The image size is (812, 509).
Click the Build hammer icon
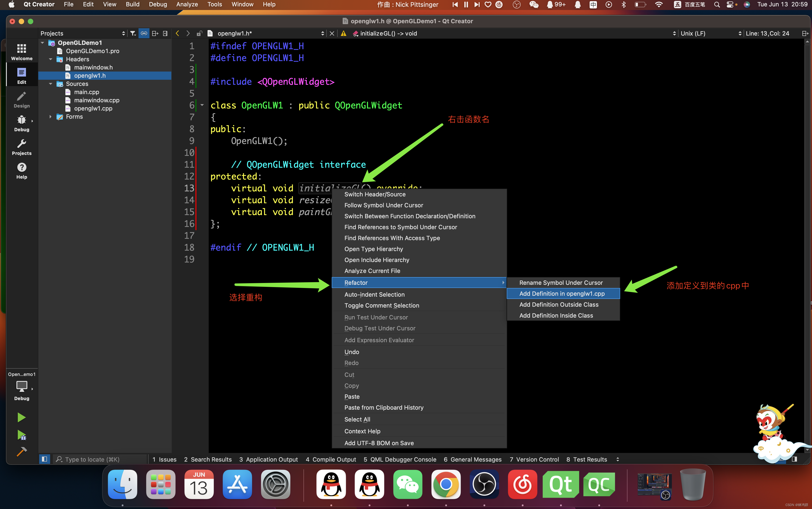21,451
